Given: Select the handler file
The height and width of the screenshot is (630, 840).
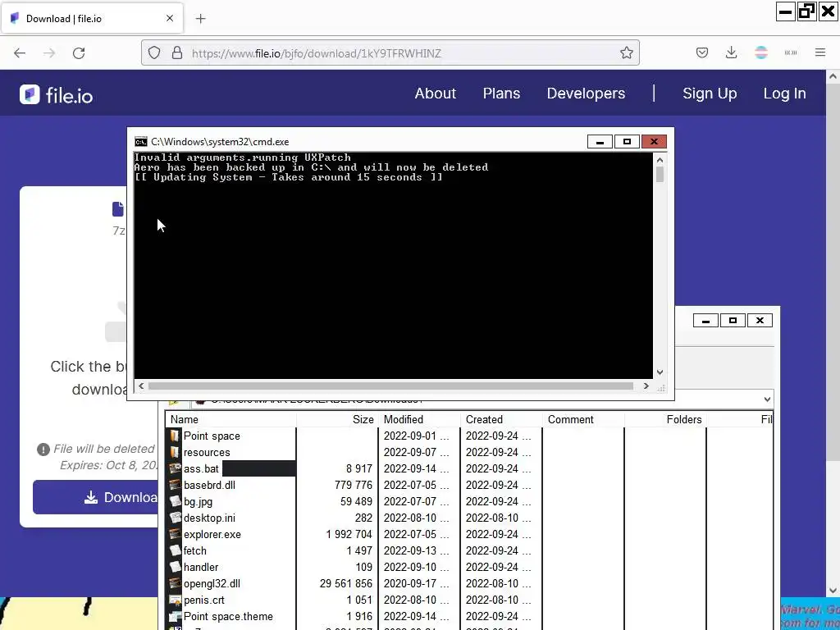Looking at the screenshot, I should tap(200, 568).
